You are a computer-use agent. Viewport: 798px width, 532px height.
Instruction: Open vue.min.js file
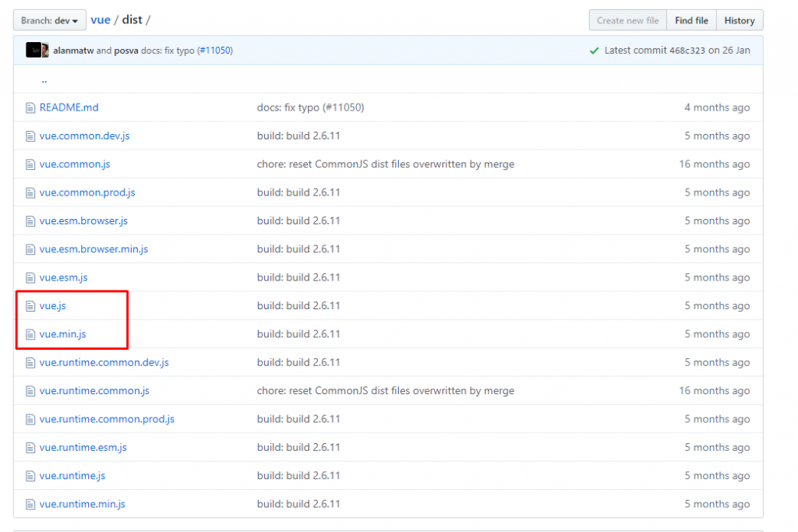point(62,333)
